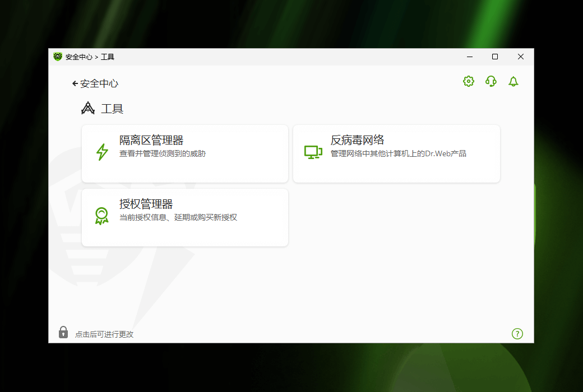The height and width of the screenshot is (392, 583).
Task: Click the 管理网络中其他计算机上的Dr.Web产品 description
Action: (x=398, y=153)
